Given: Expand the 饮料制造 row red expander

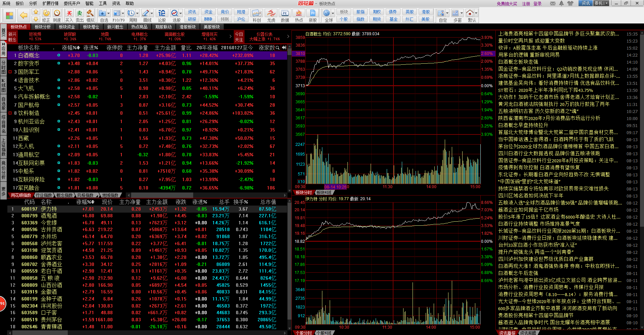Looking at the screenshot, I should [10, 113].
